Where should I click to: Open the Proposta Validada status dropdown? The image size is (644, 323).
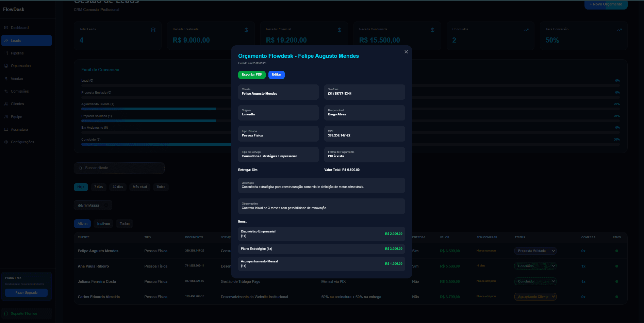pyautogui.click(x=535, y=251)
